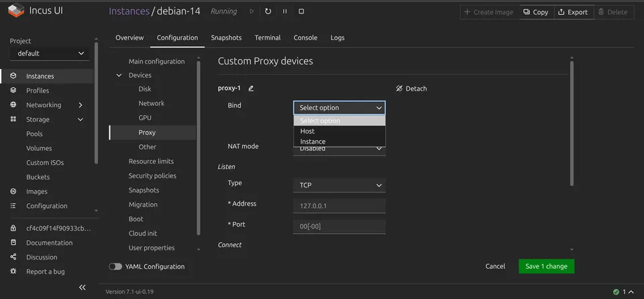Click the proxy form vertical scrollbar
The width and height of the screenshot is (644, 299).
[x=572, y=123]
